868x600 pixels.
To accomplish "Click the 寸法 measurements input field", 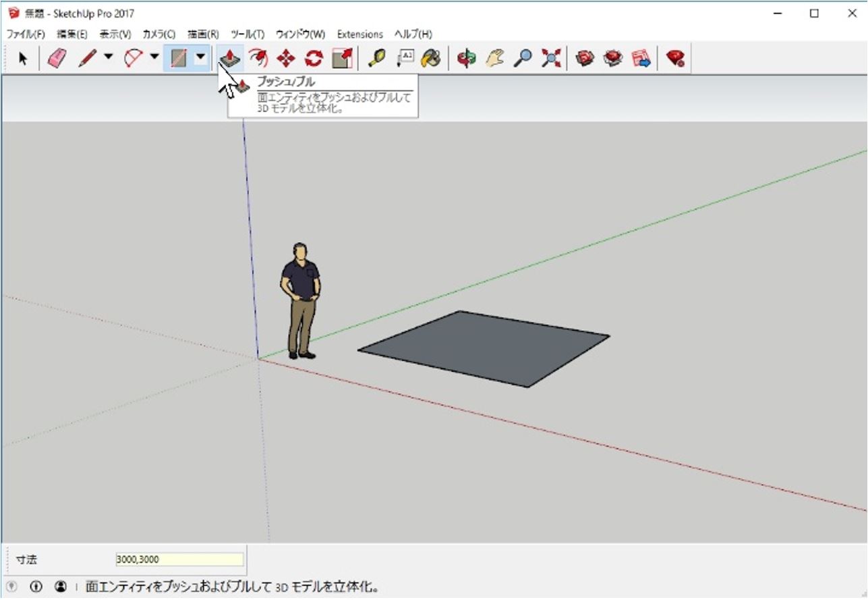I will point(179,560).
